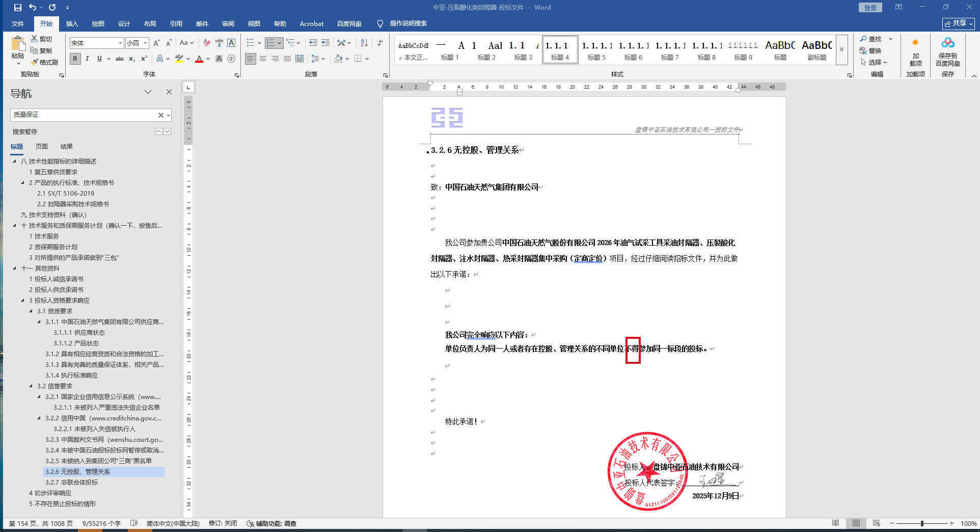The height and width of the screenshot is (532, 980).
Task: Toggle the character border button
Action: pyautogui.click(x=231, y=43)
